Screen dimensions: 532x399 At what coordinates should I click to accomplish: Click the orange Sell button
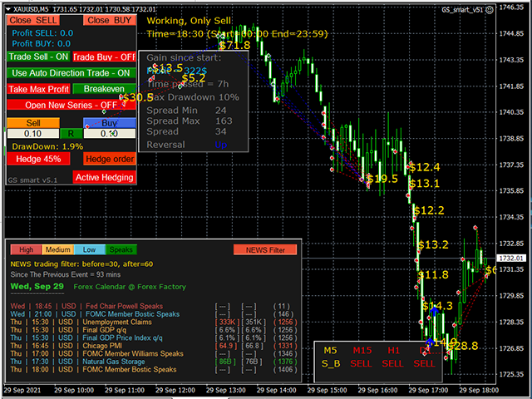point(33,123)
